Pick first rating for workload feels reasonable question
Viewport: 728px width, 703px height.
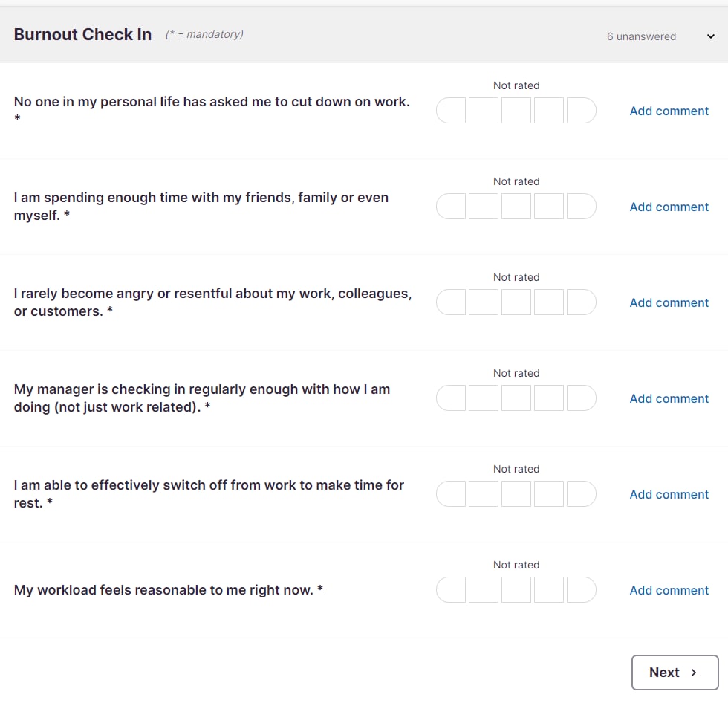(x=451, y=590)
